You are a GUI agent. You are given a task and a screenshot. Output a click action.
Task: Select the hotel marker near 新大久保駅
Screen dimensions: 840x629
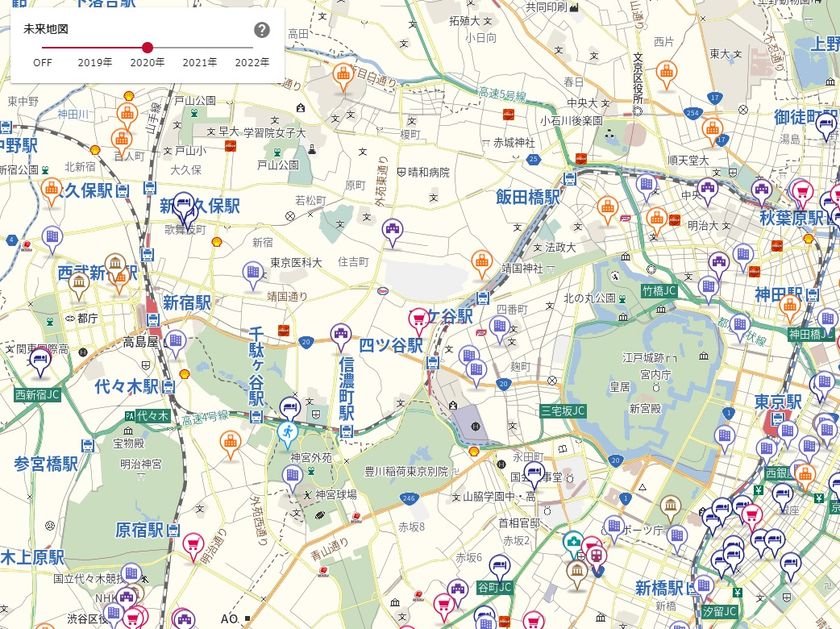[x=184, y=203]
